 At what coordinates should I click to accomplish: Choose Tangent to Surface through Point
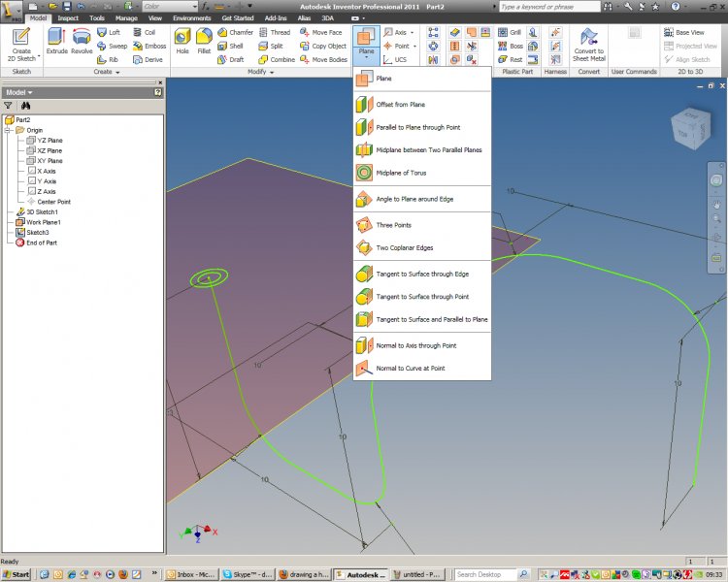coord(422,297)
